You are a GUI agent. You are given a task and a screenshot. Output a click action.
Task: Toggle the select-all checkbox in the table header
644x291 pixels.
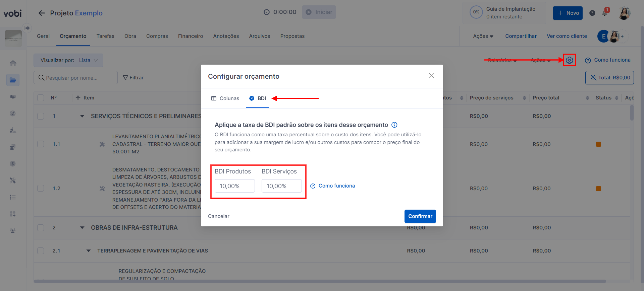(41, 98)
